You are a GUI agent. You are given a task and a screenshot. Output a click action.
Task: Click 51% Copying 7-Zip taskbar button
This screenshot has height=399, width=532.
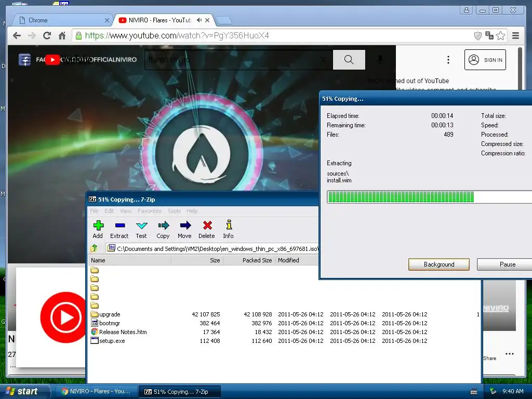[180, 392]
